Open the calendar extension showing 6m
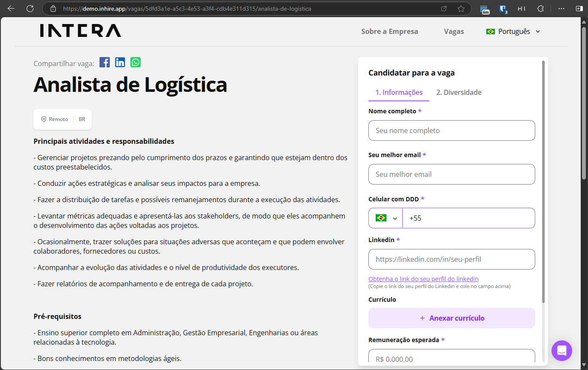Image resolution: width=588 pixels, height=370 pixels. [x=485, y=9]
